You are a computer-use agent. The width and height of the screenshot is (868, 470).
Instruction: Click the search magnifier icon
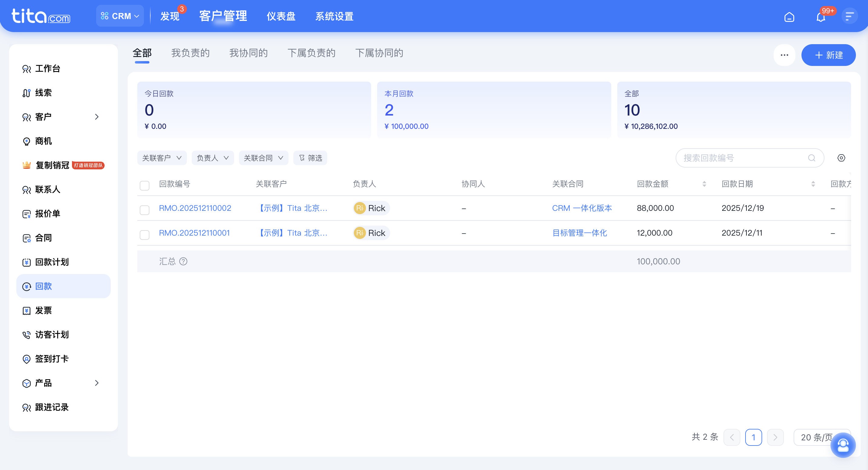click(811, 158)
